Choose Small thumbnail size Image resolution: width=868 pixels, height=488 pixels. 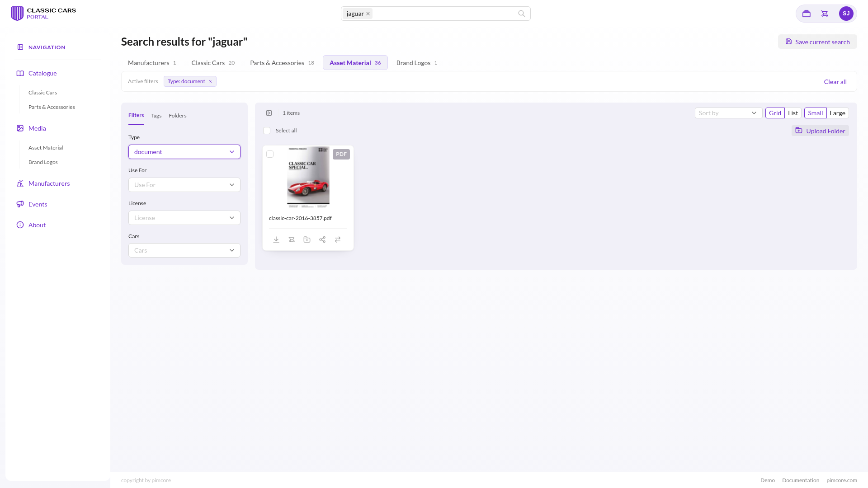point(816,113)
